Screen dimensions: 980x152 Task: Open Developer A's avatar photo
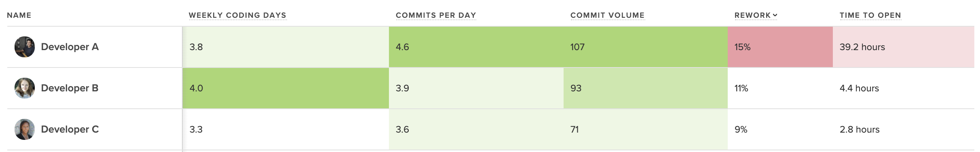25,47
